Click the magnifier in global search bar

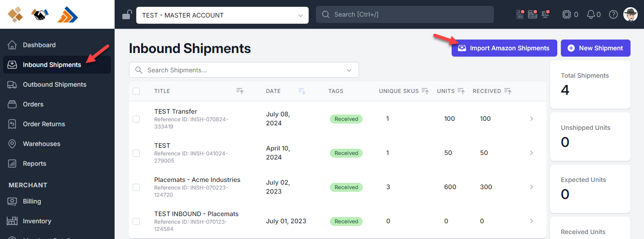[326, 15]
